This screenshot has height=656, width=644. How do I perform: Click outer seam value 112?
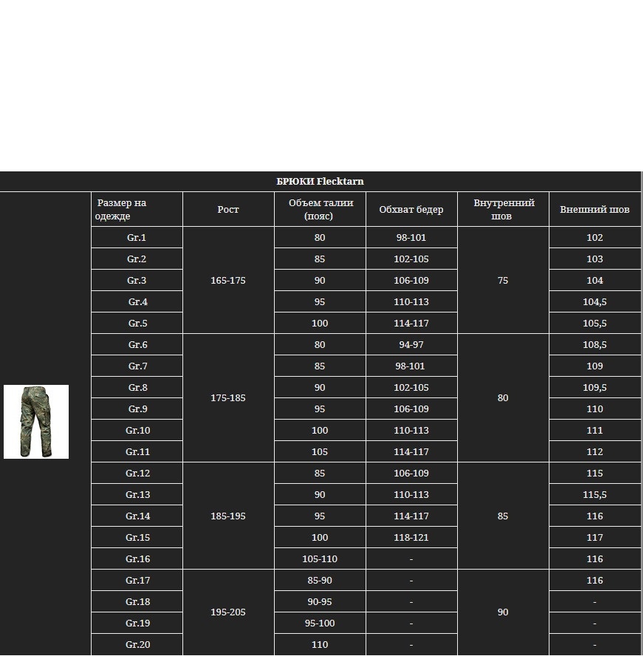pos(595,451)
